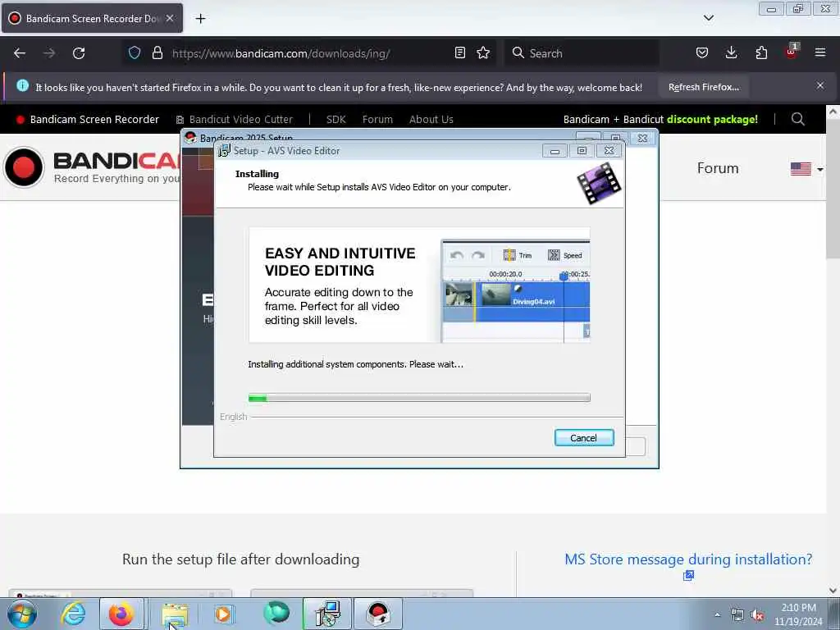
Task: Open the Forum link in the black nav bar
Action: [377, 120]
